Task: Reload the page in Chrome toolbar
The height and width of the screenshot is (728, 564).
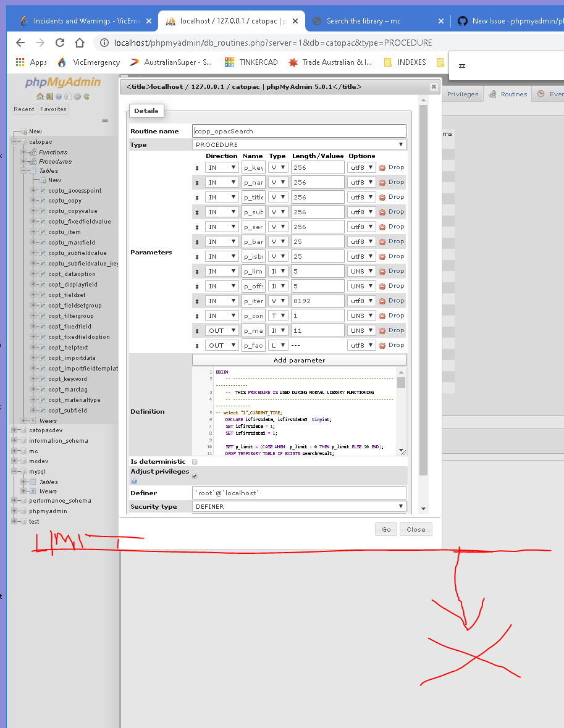Action: point(60,43)
